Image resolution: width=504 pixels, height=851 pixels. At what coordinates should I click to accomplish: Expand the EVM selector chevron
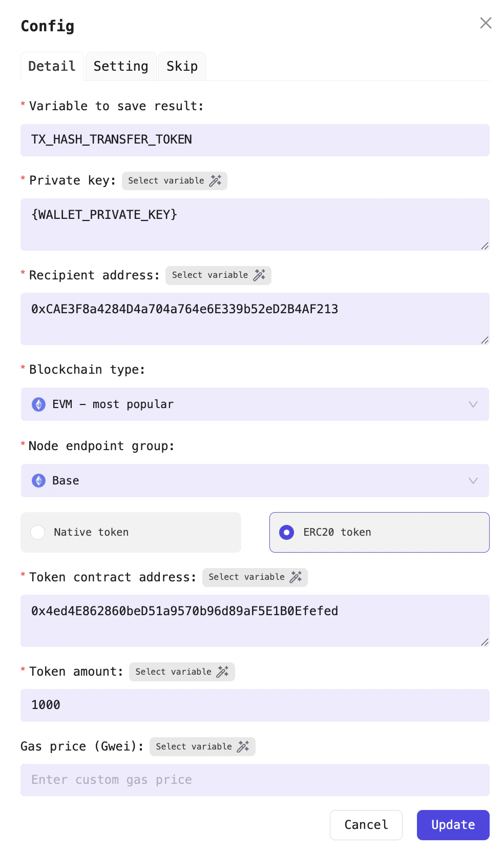[x=472, y=404]
